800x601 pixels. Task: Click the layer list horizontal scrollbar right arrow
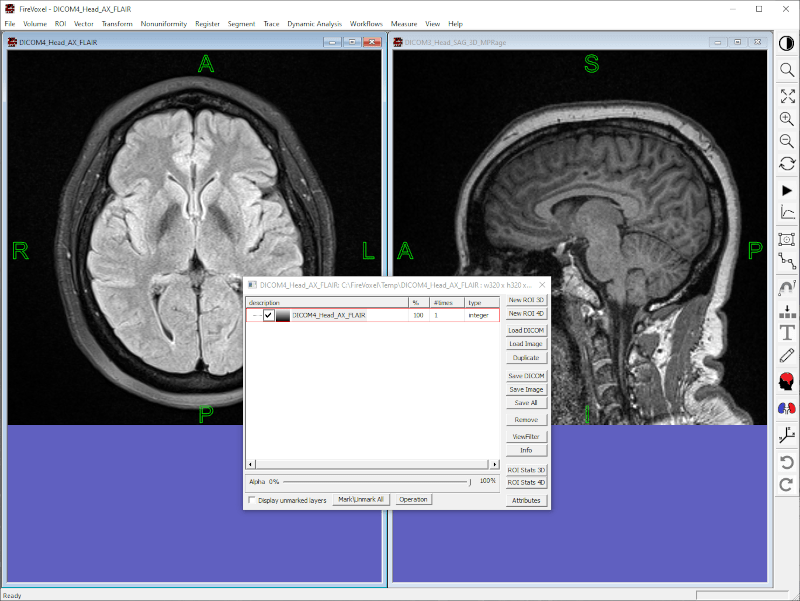[494, 464]
